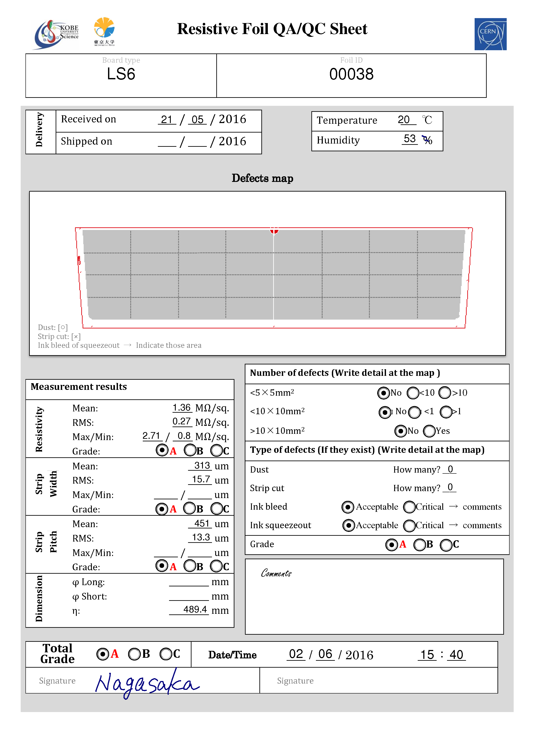
Task: Select Resistivity grade A radio button
Action: pyautogui.click(x=162, y=450)
